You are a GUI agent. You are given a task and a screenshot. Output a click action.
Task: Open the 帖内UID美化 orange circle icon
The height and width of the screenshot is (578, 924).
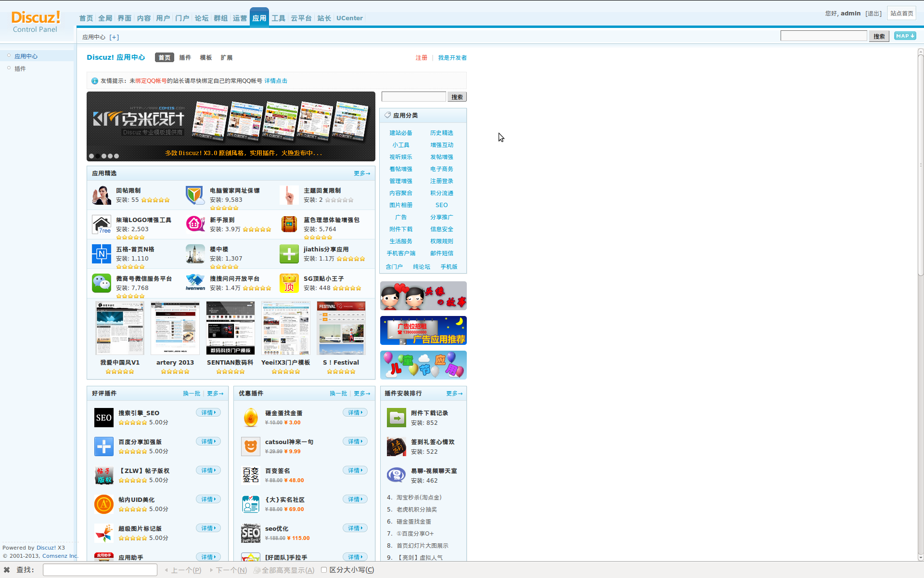(104, 504)
